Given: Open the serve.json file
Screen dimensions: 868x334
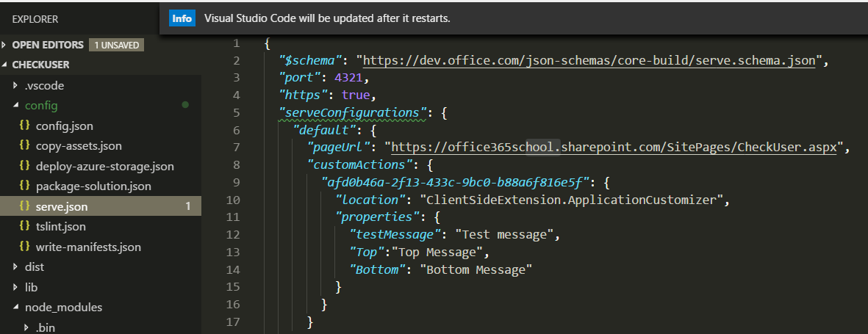Looking at the screenshot, I should [x=101, y=206].
